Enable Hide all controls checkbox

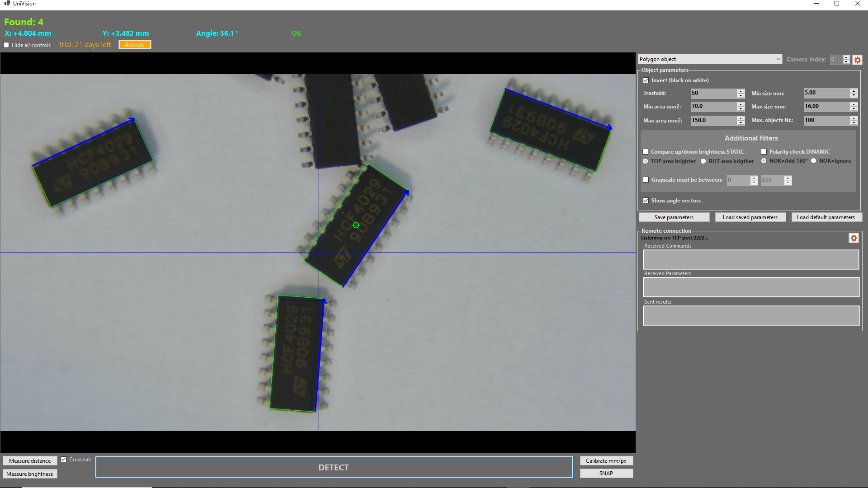(6, 45)
